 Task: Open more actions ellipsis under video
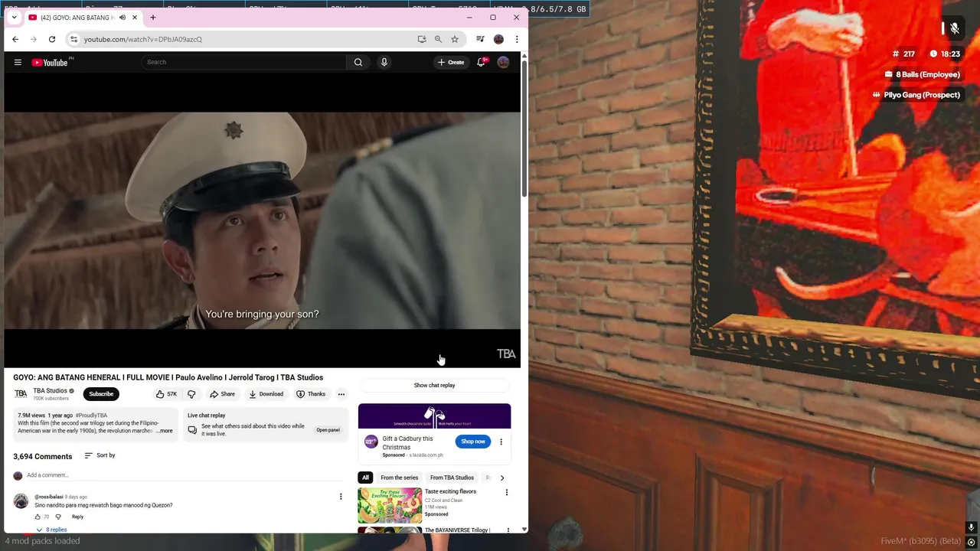coord(341,394)
